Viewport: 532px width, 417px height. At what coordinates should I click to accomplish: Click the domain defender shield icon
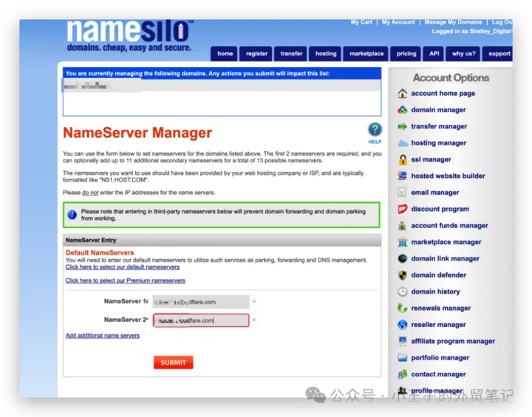coord(403,275)
